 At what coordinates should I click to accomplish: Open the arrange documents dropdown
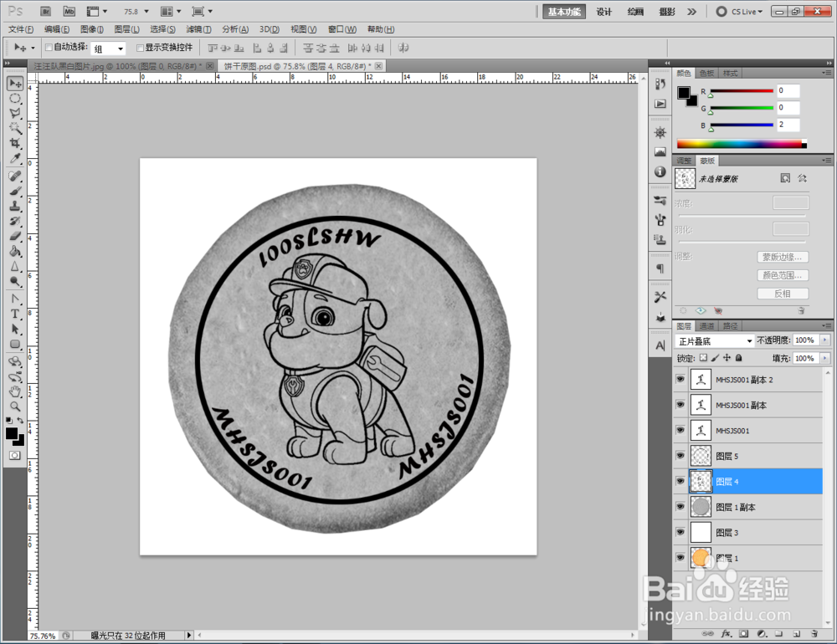point(171,11)
